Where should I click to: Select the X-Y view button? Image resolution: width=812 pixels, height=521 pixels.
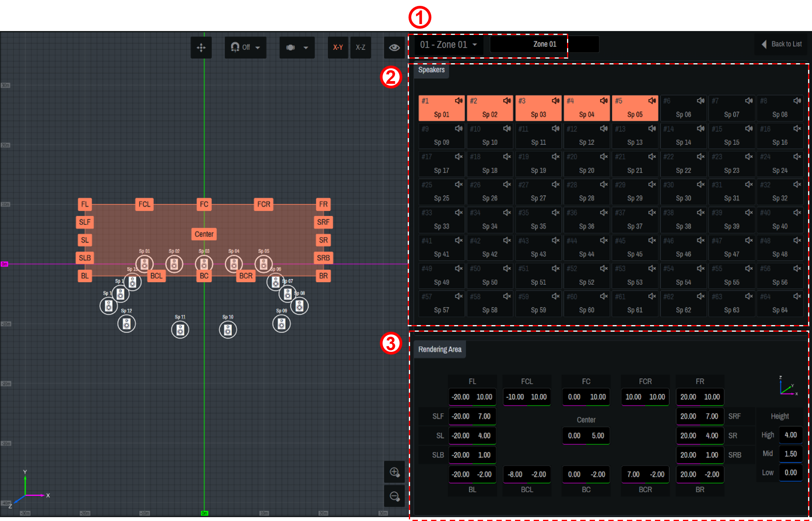pyautogui.click(x=338, y=47)
